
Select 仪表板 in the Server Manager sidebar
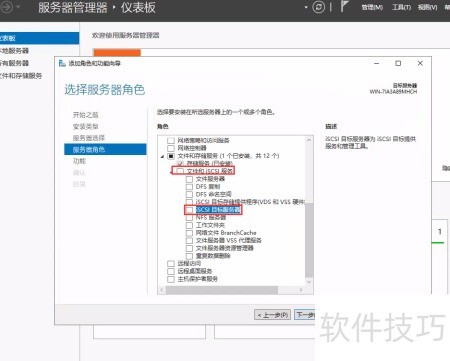[39, 38]
